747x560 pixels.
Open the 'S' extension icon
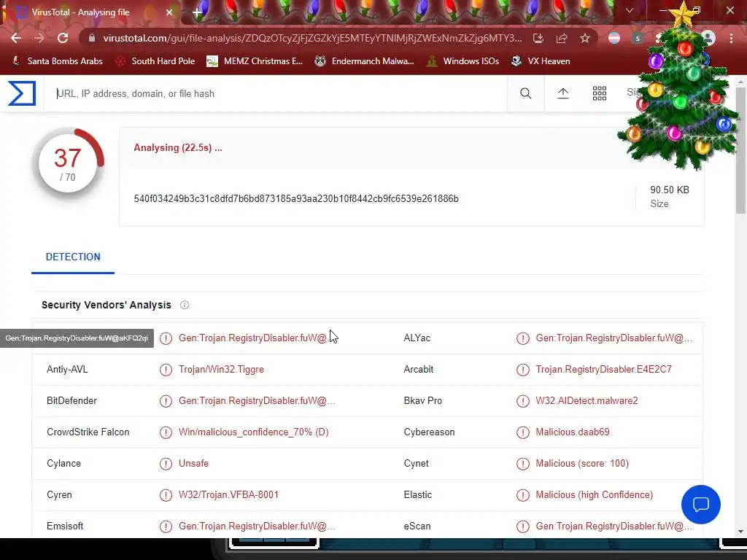(x=638, y=38)
